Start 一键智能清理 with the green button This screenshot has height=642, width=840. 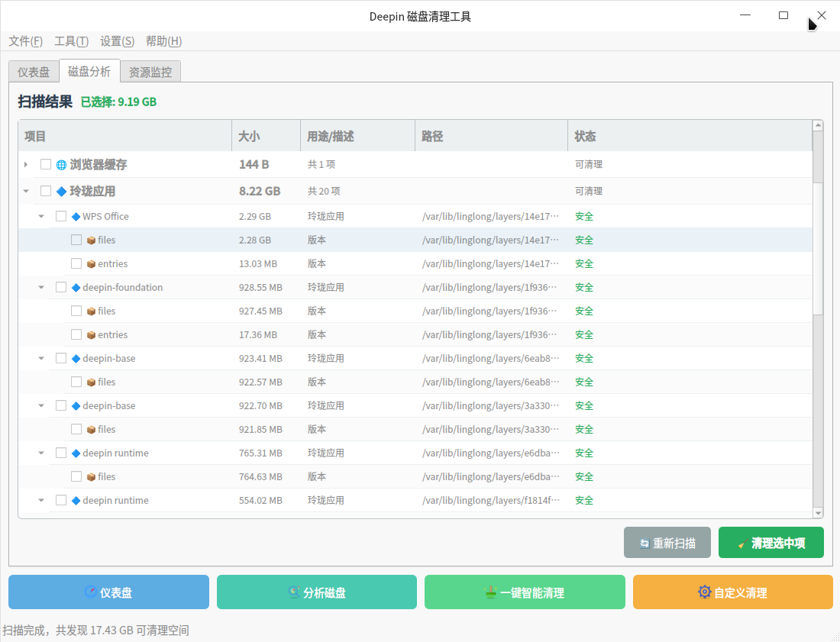(525, 592)
